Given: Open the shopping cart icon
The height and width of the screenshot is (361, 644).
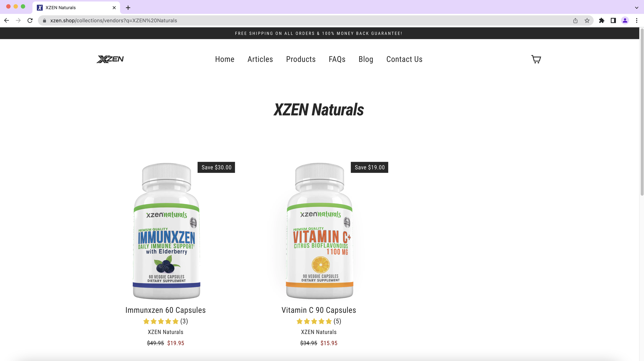Looking at the screenshot, I should (x=536, y=59).
